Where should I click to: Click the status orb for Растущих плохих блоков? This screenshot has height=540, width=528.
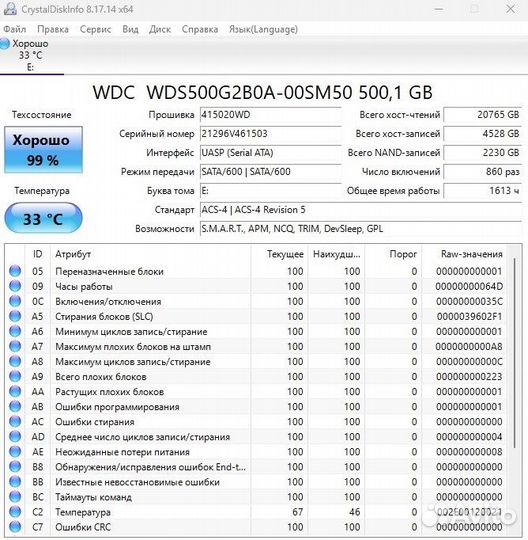[15, 391]
